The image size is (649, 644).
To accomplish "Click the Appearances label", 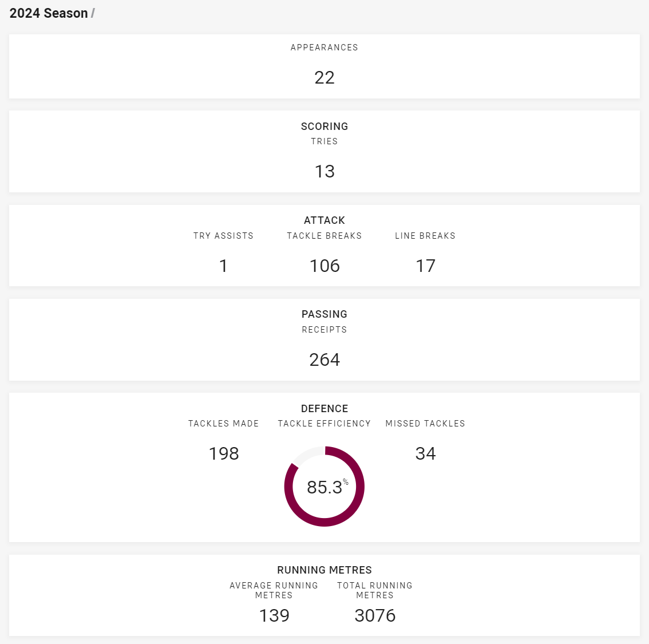I will coord(324,48).
